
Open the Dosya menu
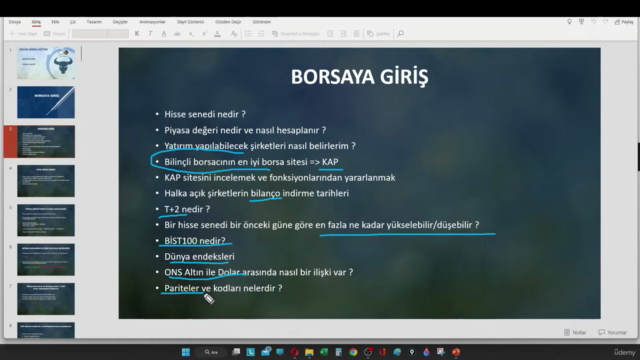tap(15, 22)
